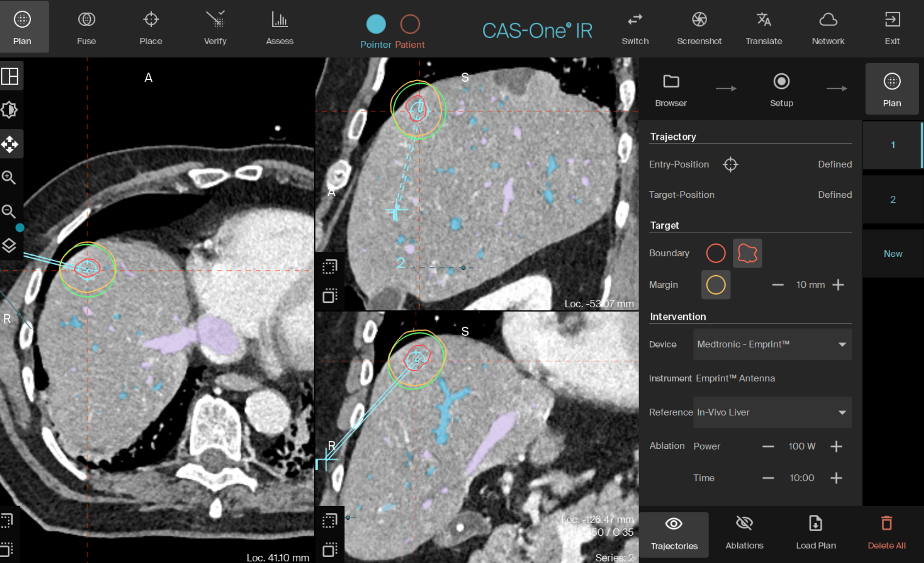Open the Place tool
The width and height of the screenshot is (924, 563).
coord(150,27)
